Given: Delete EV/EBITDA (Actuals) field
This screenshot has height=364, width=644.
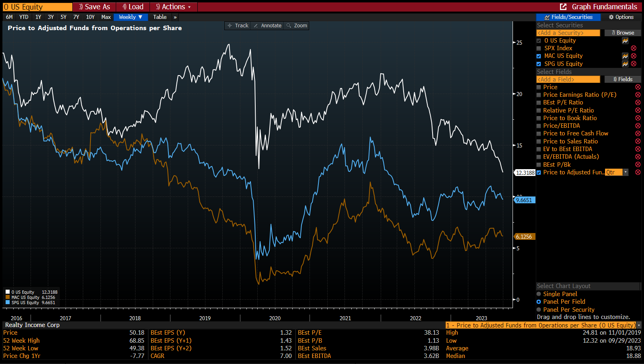Looking at the screenshot, I should (x=638, y=157).
